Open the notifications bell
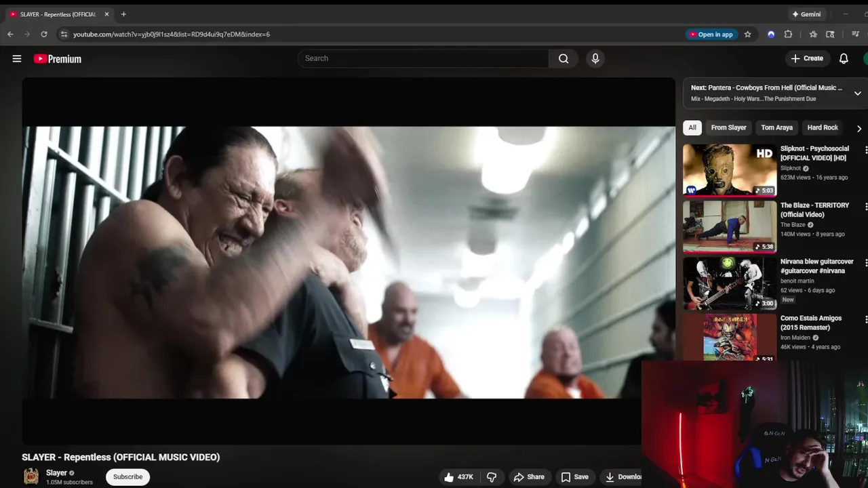868x488 pixels. (x=844, y=58)
